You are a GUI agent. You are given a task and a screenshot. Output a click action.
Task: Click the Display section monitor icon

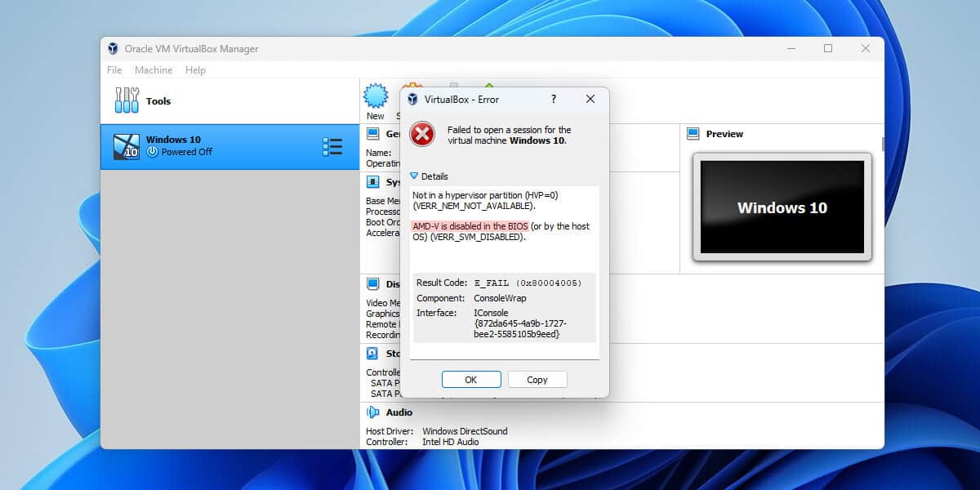point(372,283)
